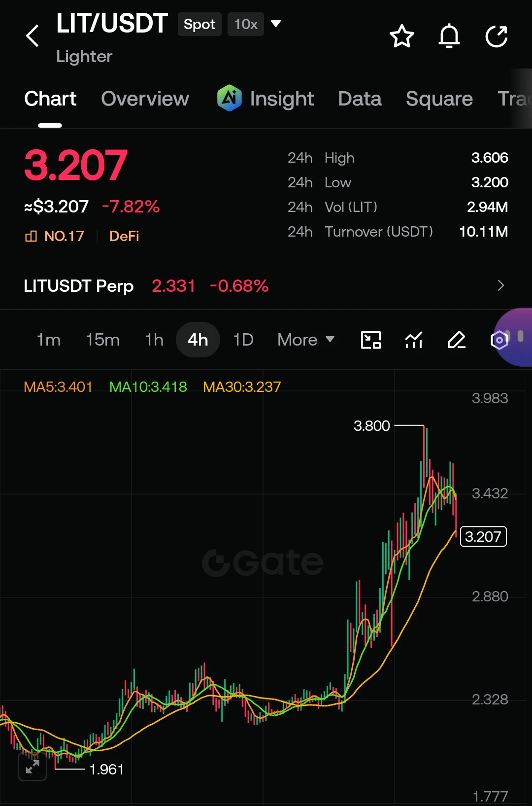Select the 1m timeframe
This screenshot has width=532, height=806.
pyautogui.click(x=49, y=340)
